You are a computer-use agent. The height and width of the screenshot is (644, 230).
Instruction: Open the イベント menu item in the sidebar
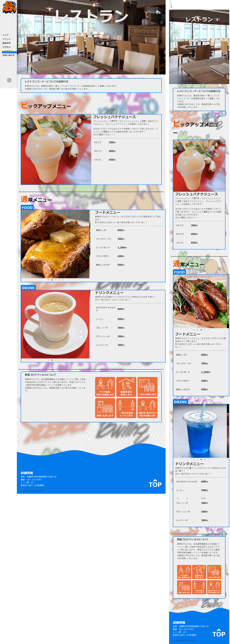pyautogui.click(x=7, y=39)
